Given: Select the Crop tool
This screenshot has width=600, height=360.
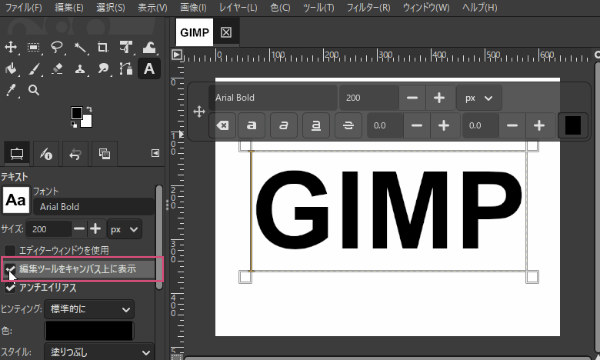Looking at the screenshot, I should coord(103,47).
